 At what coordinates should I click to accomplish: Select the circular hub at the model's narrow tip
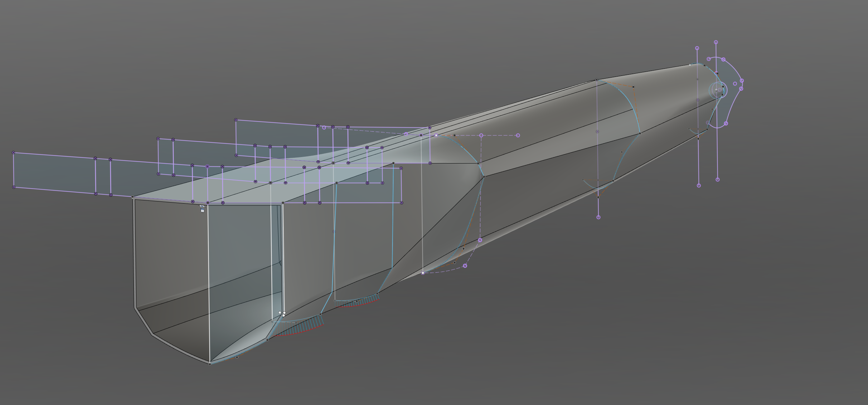click(x=718, y=89)
